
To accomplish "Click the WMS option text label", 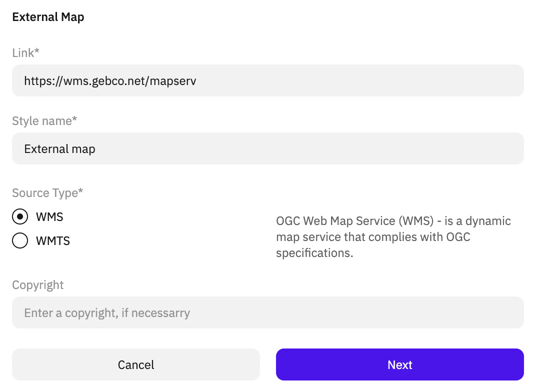I will pos(49,217).
